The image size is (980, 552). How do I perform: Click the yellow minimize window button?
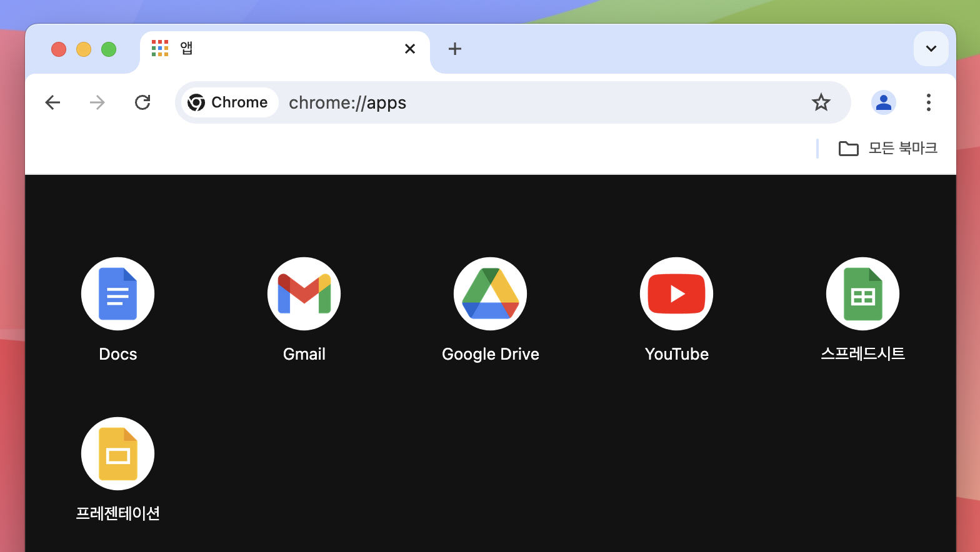click(x=84, y=49)
